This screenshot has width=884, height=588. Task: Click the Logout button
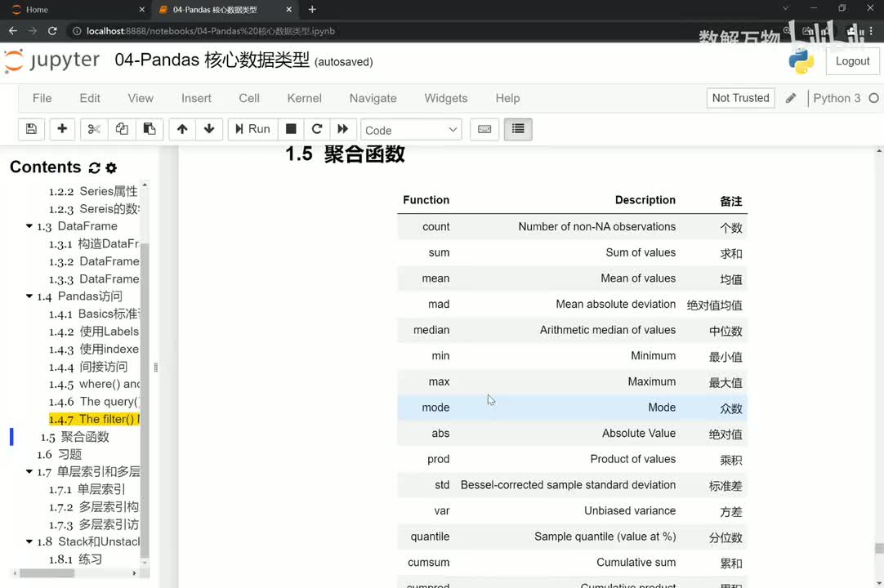click(x=852, y=61)
